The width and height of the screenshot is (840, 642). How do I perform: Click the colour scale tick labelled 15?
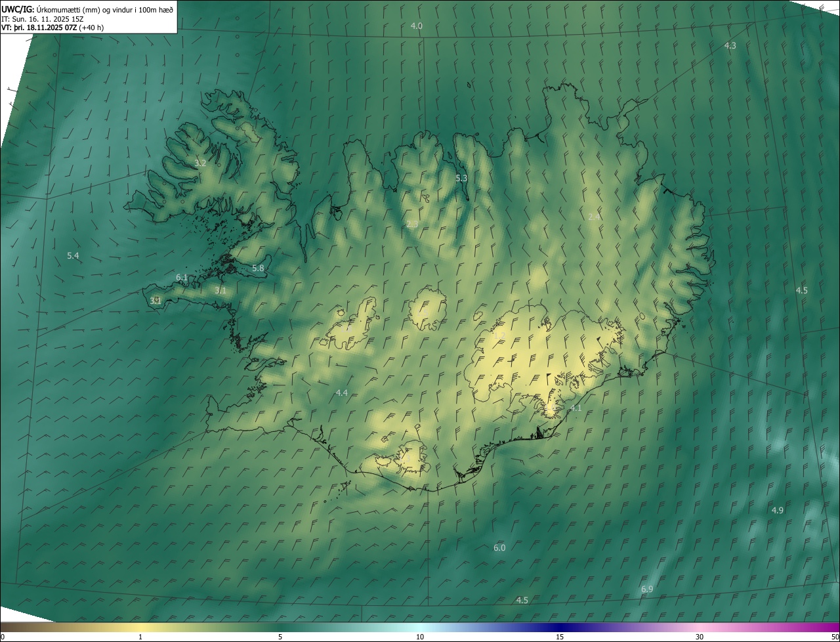(560, 637)
